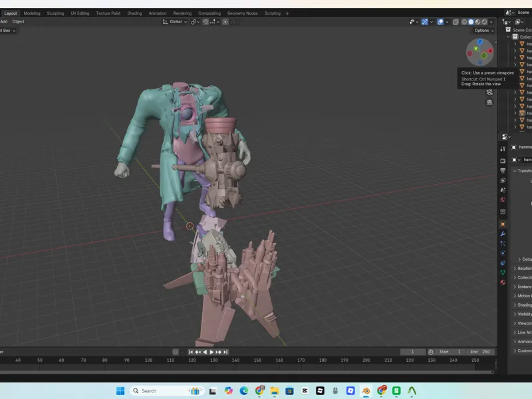Select solid viewport shading
Image resolution: width=532 pixels, height=399 pixels.
point(471,22)
